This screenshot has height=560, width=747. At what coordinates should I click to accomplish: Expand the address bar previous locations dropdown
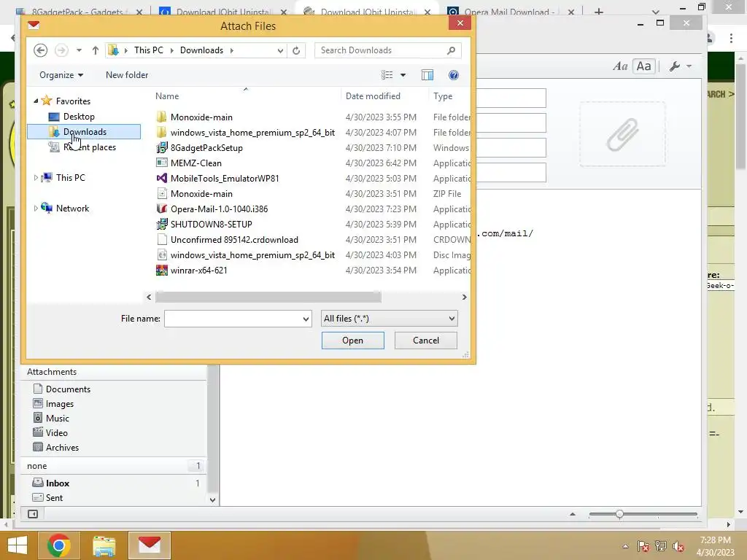click(280, 50)
